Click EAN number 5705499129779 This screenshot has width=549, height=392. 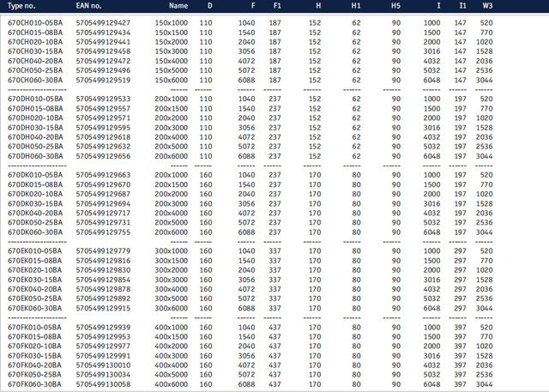click(x=103, y=251)
